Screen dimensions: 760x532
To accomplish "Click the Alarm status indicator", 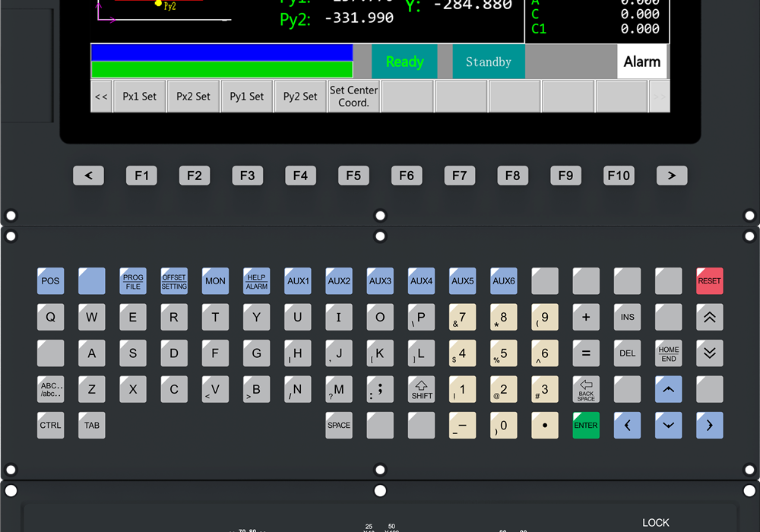I will click(x=641, y=62).
